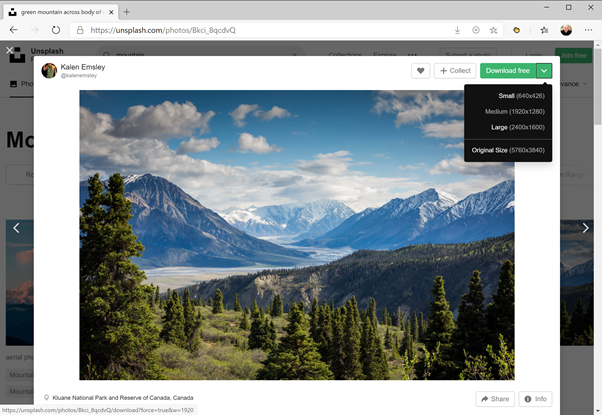Go back with browser back arrow
This screenshot has height=415, width=602.
tap(13, 30)
